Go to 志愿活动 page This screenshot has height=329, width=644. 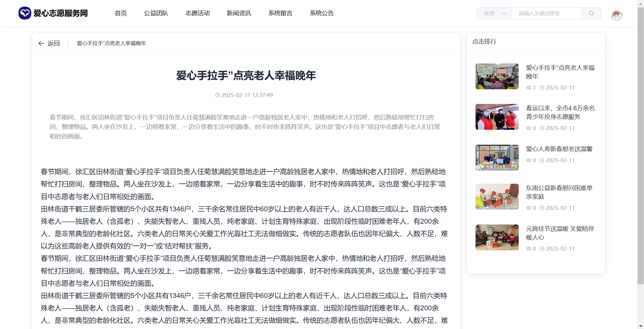click(x=198, y=13)
